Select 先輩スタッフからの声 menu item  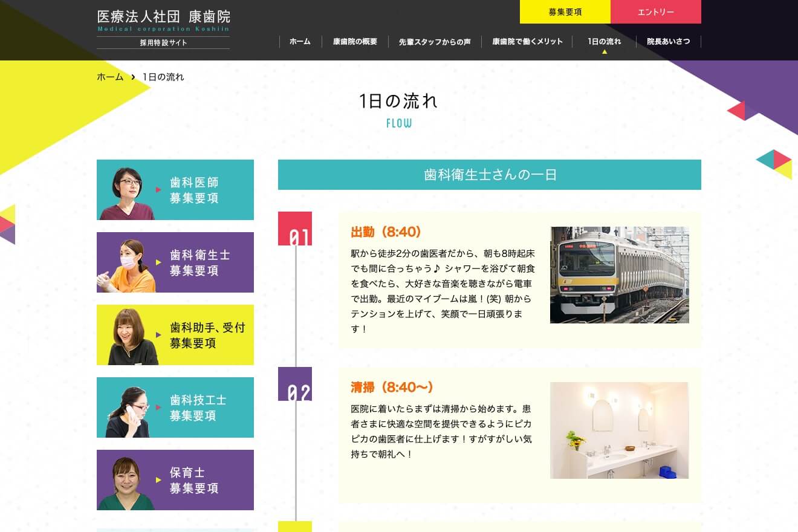pyautogui.click(x=435, y=42)
